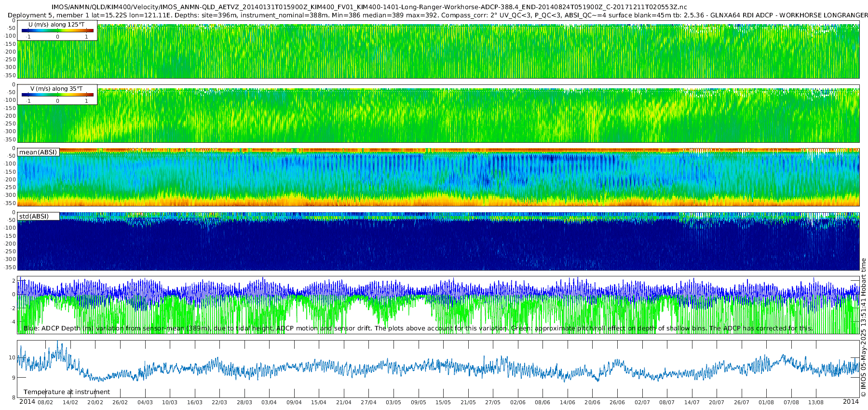Select the 22/03 date tick
The width and height of the screenshot is (868, 410).
coord(219,402)
